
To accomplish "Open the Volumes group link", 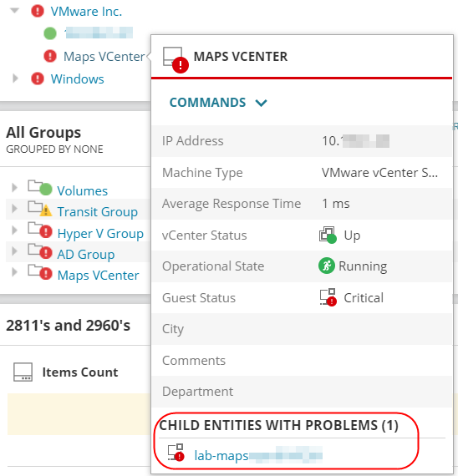I will (x=83, y=191).
